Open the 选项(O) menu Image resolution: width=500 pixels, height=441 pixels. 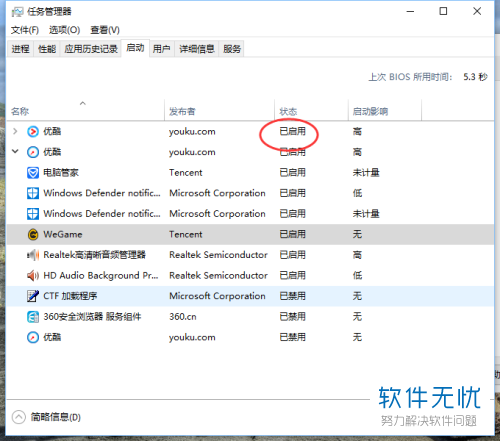pyautogui.click(x=64, y=30)
